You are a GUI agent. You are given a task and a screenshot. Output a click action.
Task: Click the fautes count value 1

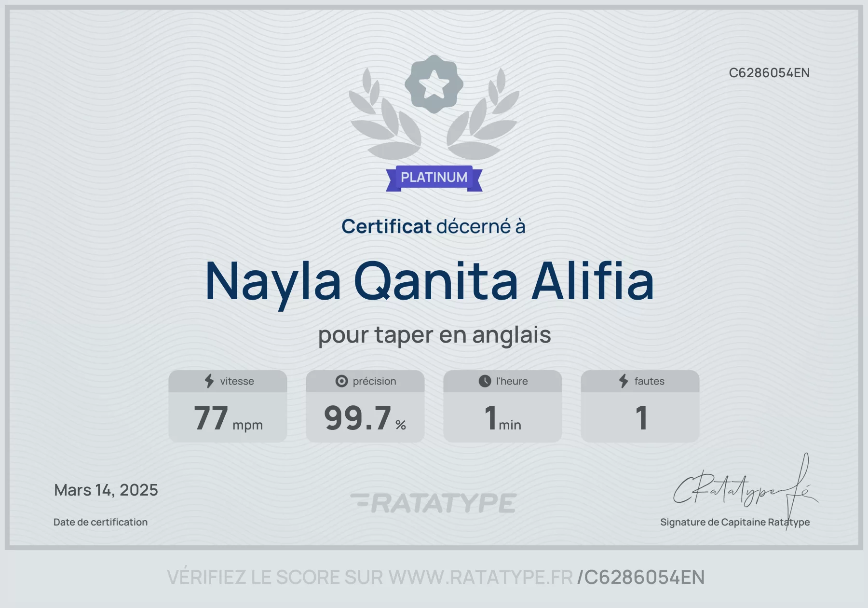(x=641, y=418)
